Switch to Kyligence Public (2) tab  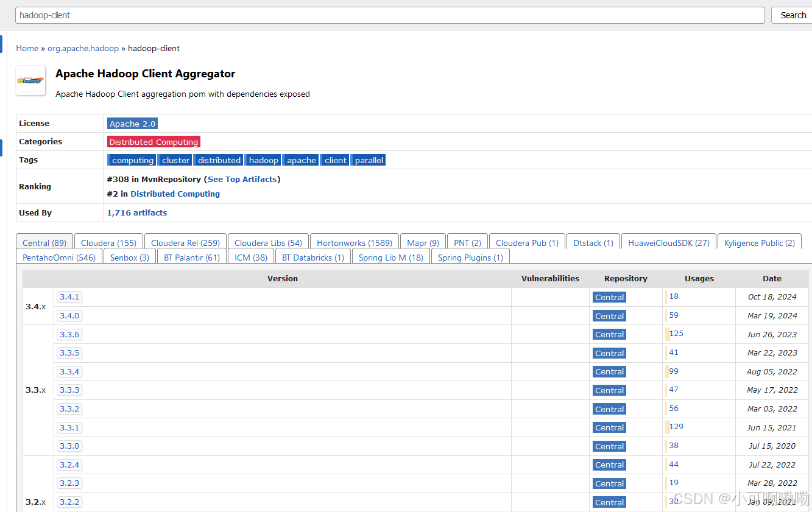760,243
